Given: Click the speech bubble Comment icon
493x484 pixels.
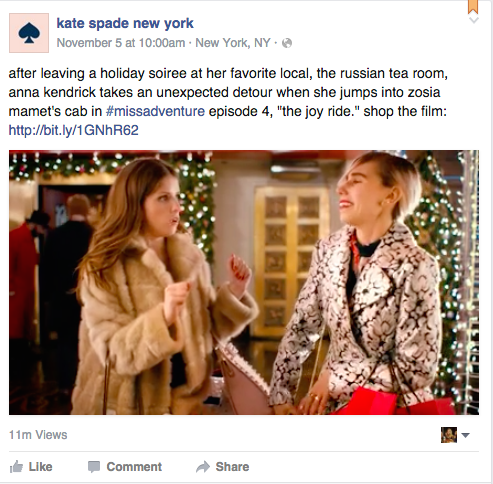Looking at the screenshot, I should [x=94, y=467].
